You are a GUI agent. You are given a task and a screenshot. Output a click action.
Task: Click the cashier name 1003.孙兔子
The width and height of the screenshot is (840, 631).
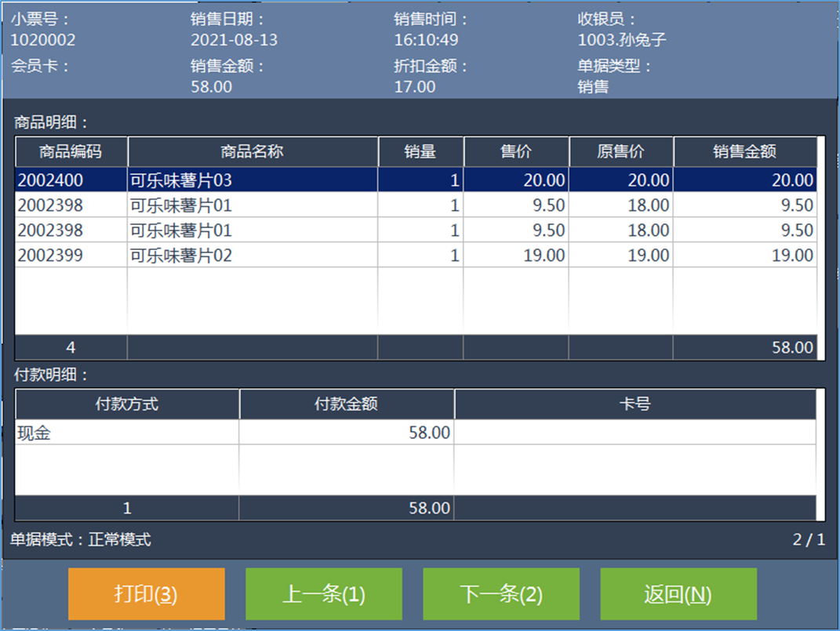(622, 40)
